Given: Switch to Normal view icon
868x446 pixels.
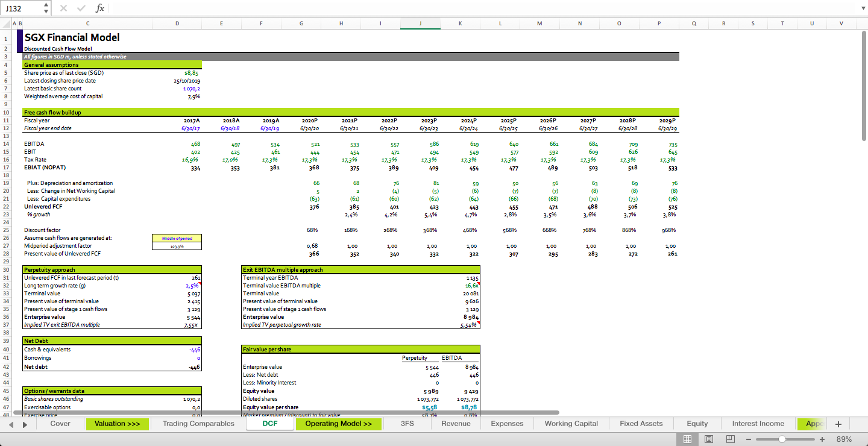Looking at the screenshot, I should [x=687, y=439].
